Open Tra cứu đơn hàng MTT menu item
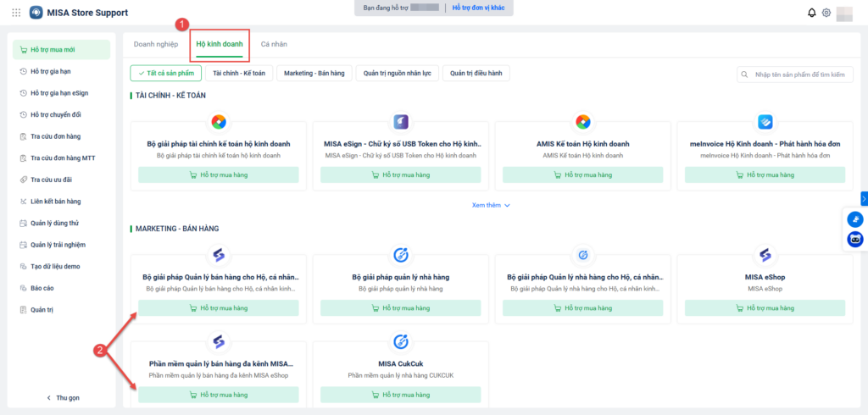The height and width of the screenshot is (415, 868). pyautogui.click(x=61, y=158)
